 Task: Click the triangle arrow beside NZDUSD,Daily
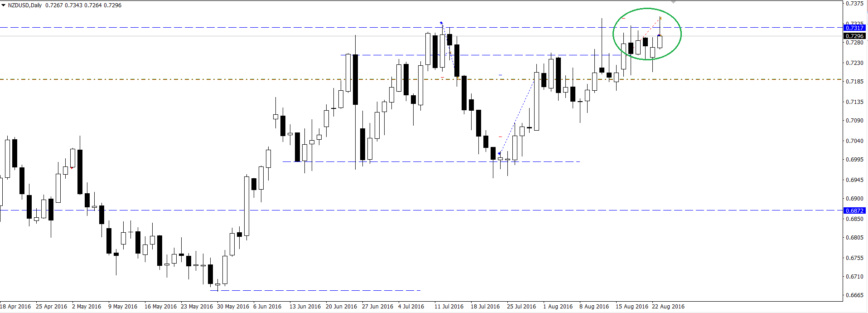coord(3,5)
